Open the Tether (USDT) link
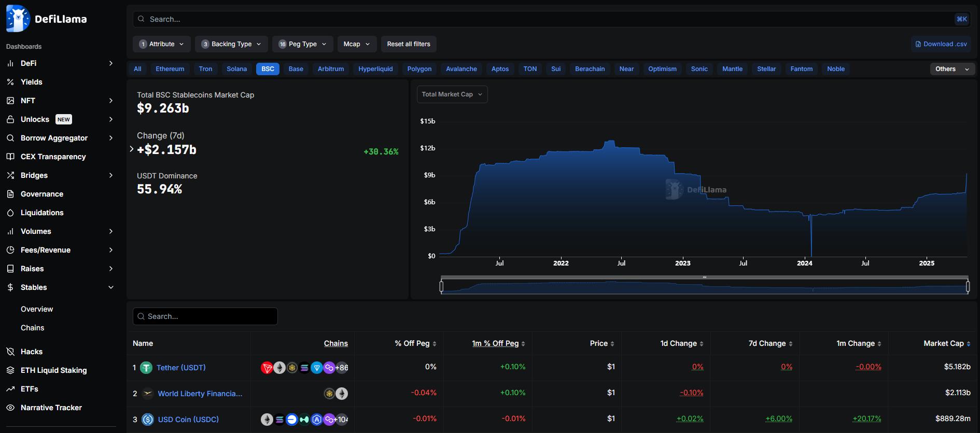This screenshot has width=980, height=433. coord(181,368)
